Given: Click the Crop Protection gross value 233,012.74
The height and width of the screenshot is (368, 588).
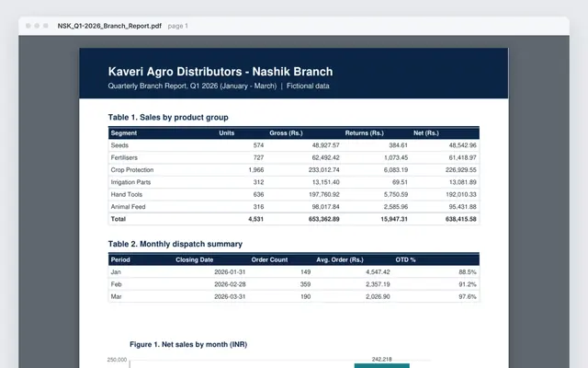Looking at the screenshot, I should point(324,169).
